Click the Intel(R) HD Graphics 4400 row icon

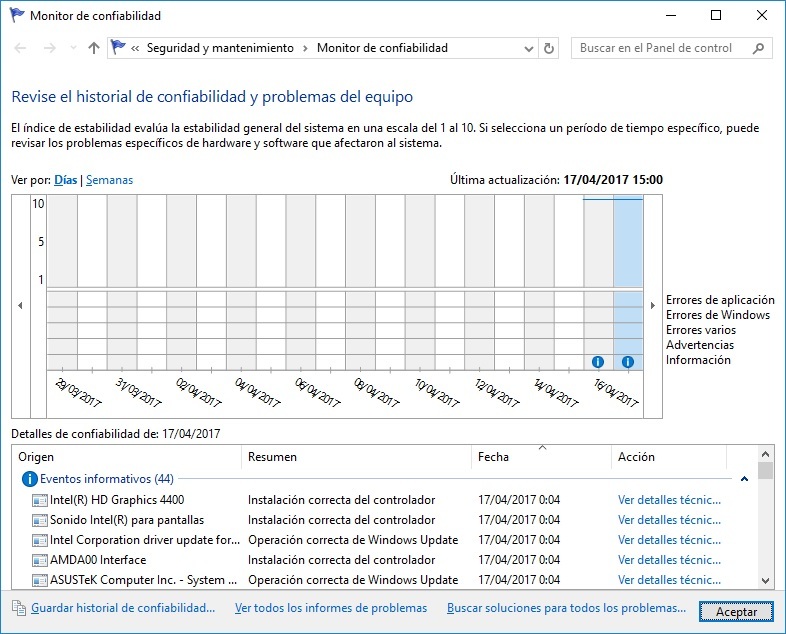(x=40, y=500)
